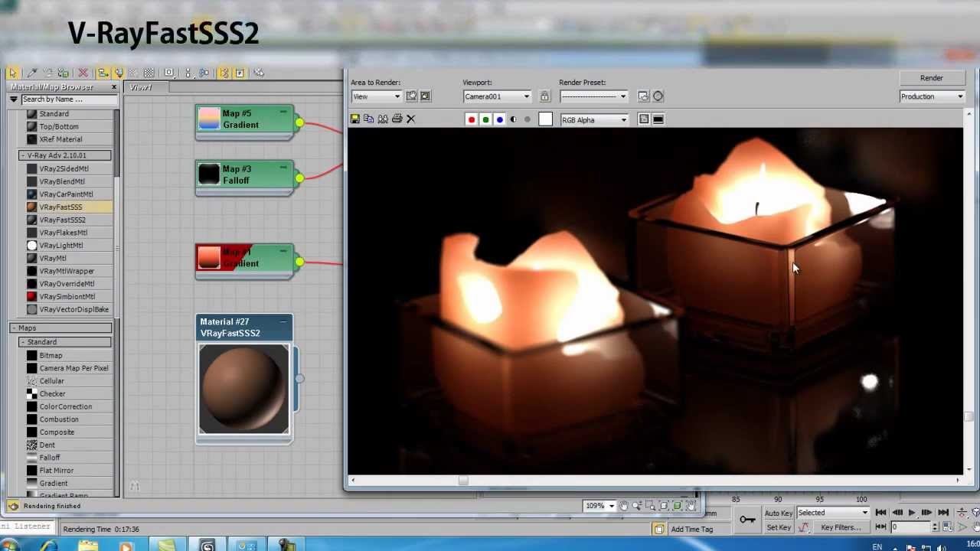Open Render Setup icon beside Render Preset
Viewport: 980px width, 551px height.
(x=643, y=96)
